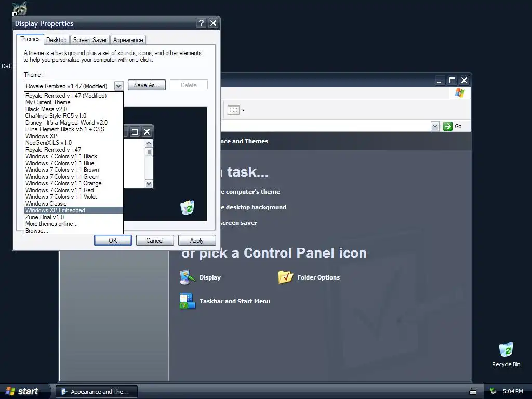Pick Luna Element Black v5.1 + CSS
The image size is (532, 399).
click(x=74, y=129)
